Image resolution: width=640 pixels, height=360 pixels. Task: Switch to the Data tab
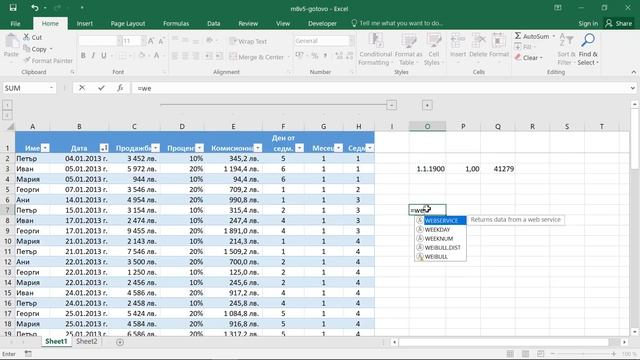pyautogui.click(x=213, y=23)
